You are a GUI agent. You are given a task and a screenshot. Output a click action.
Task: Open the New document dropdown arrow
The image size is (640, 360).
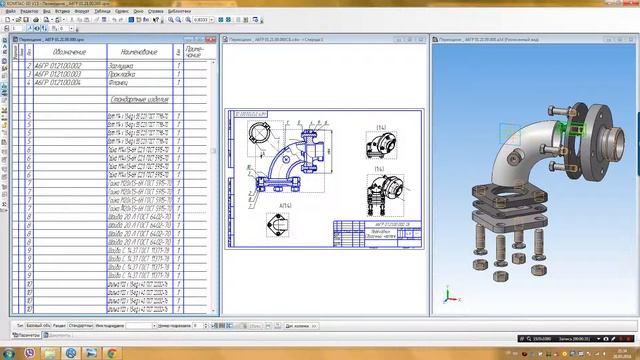(x=13, y=20)
